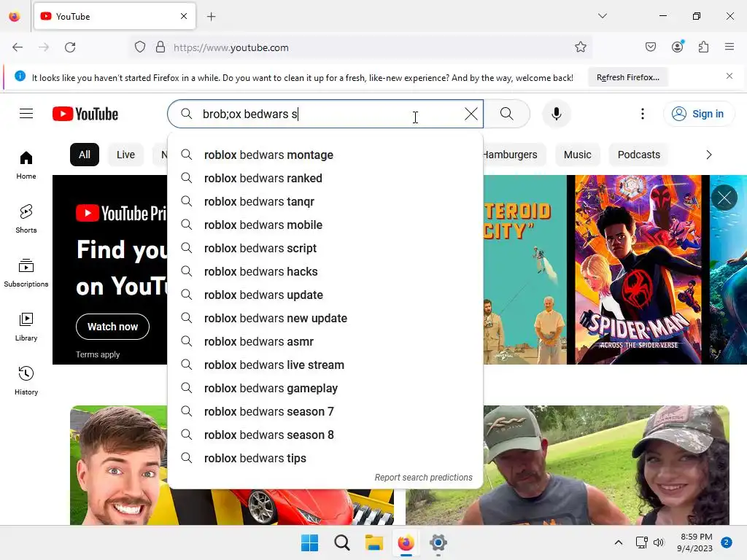The image size is (747, 560).
Task: Open Shorts from sidebar
Action: pos(26,219)
